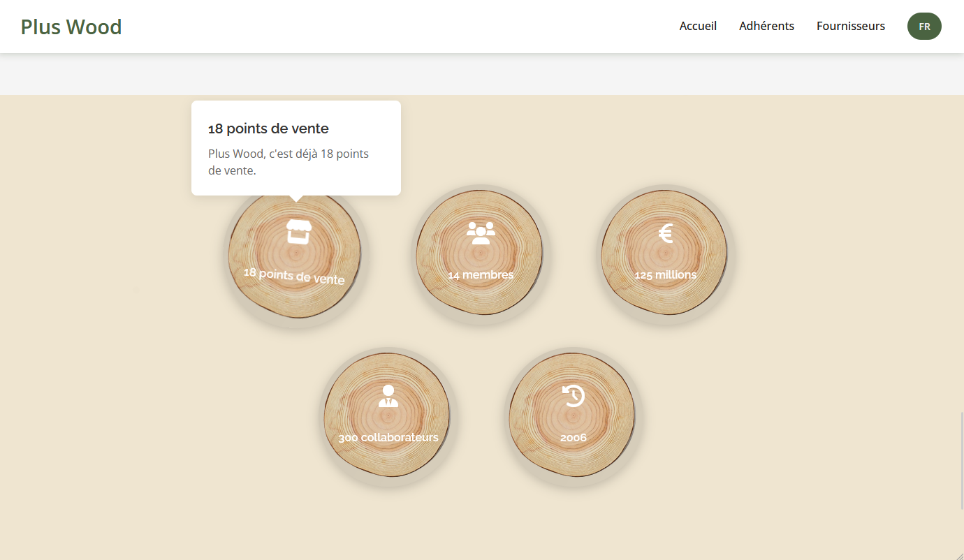Click the euro sign icon
The image size is (964, 560).
coord(665,233)
